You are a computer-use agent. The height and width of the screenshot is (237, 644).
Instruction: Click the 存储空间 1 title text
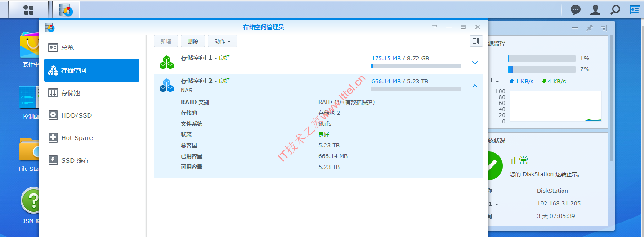point(197,58)
